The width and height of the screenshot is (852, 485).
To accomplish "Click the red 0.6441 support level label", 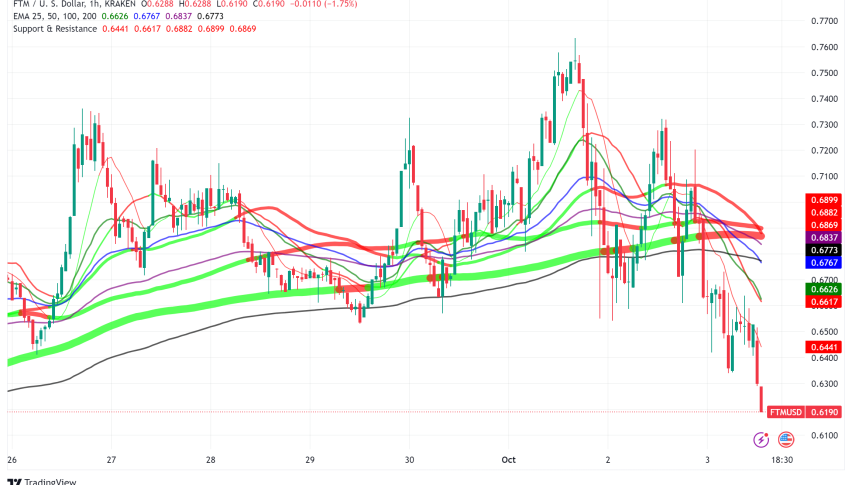I will [x=824, y=347].
